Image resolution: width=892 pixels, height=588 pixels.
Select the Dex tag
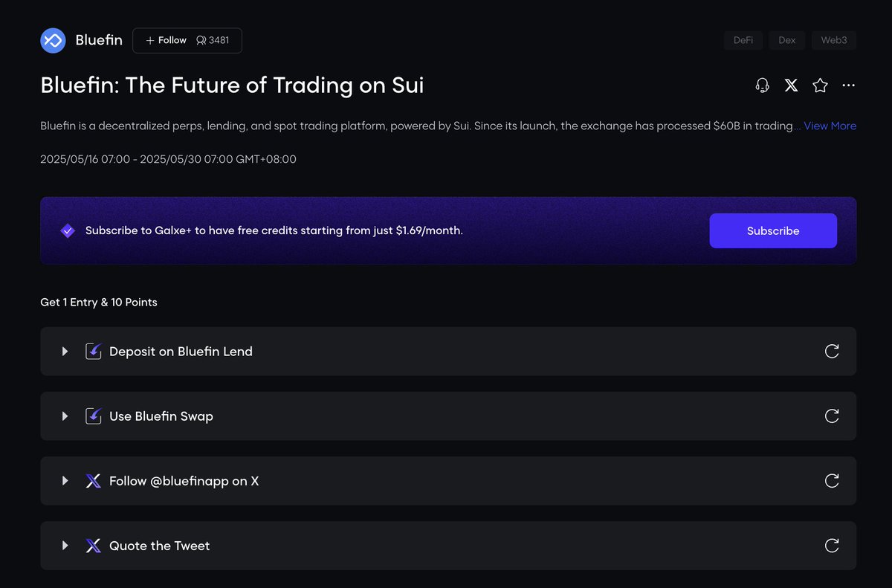(787, 40)
